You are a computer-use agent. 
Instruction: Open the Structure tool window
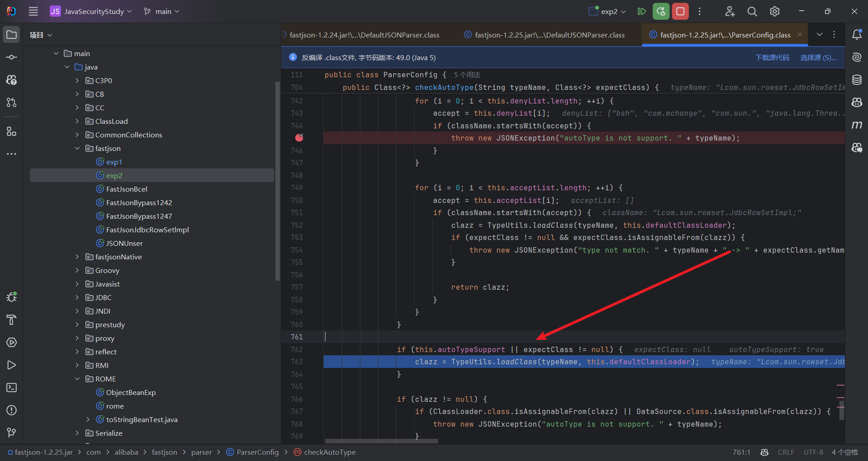12,132
